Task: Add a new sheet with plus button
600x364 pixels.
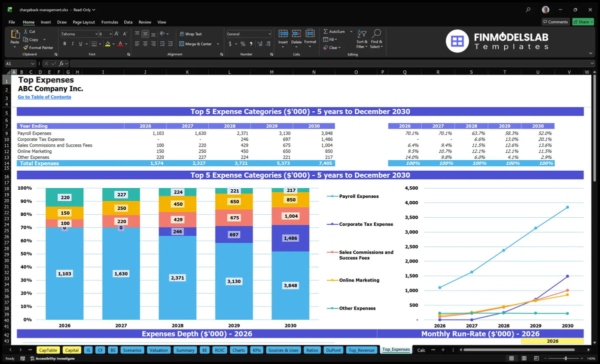Action: tap(442, 350)
